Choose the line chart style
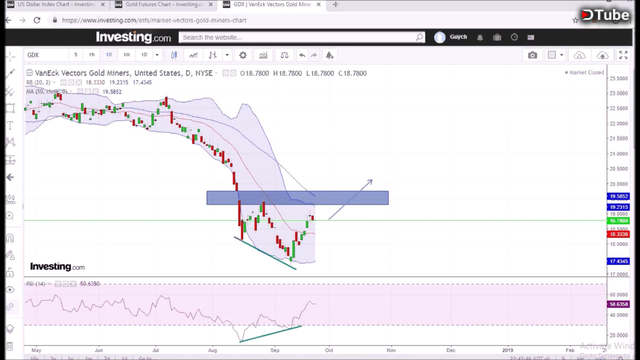This screenshot has height=360, width=640. coord(193,55)
